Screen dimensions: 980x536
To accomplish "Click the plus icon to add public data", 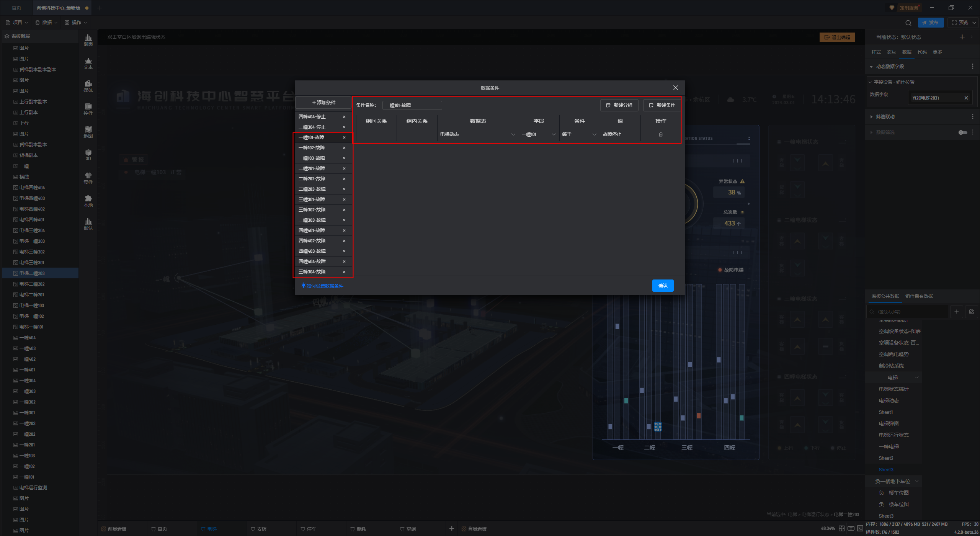I will click(x=956, y=312).
